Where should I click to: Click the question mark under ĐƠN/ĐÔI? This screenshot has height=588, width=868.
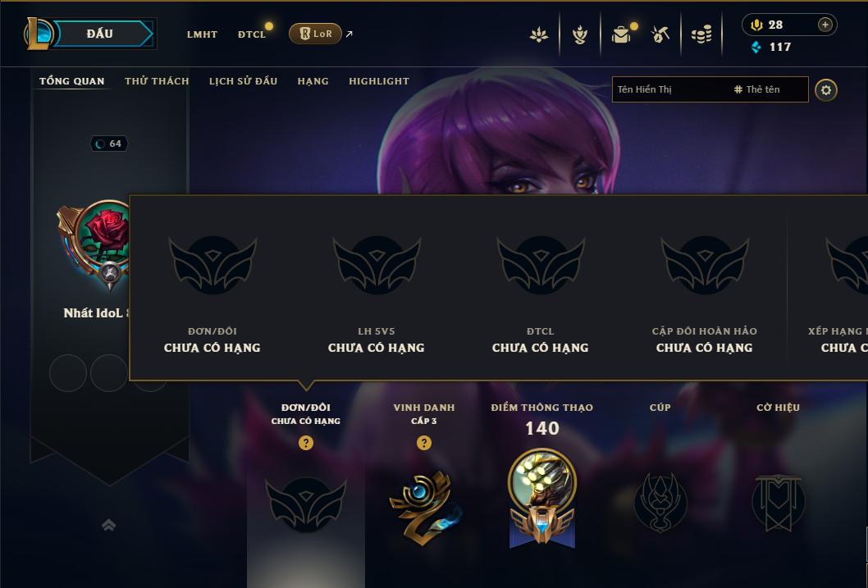click(305, 443)
